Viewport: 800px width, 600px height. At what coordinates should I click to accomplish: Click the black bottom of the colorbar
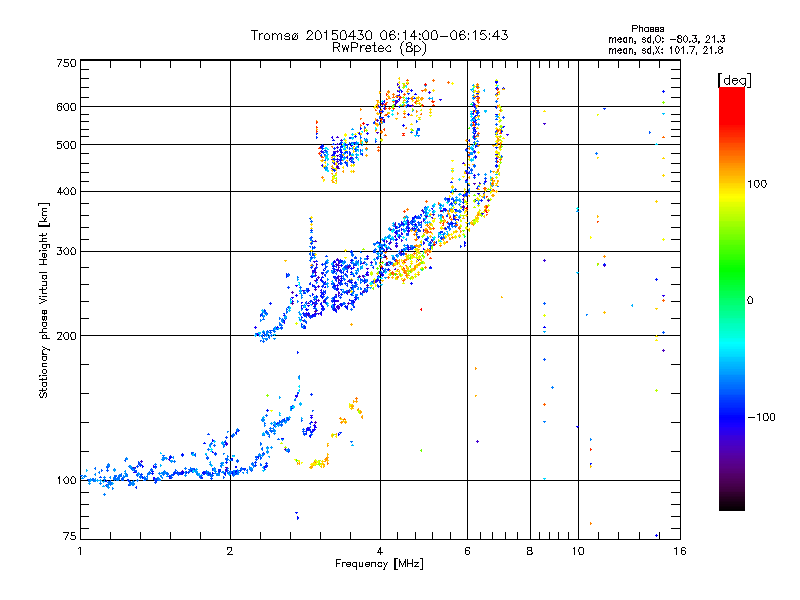click(732, 503)
